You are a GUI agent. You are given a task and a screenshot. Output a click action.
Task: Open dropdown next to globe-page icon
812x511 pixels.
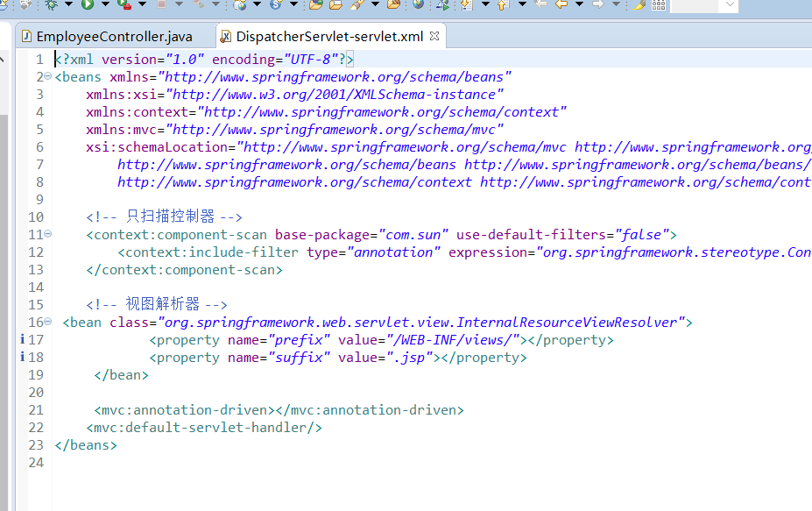click(257, 4)
